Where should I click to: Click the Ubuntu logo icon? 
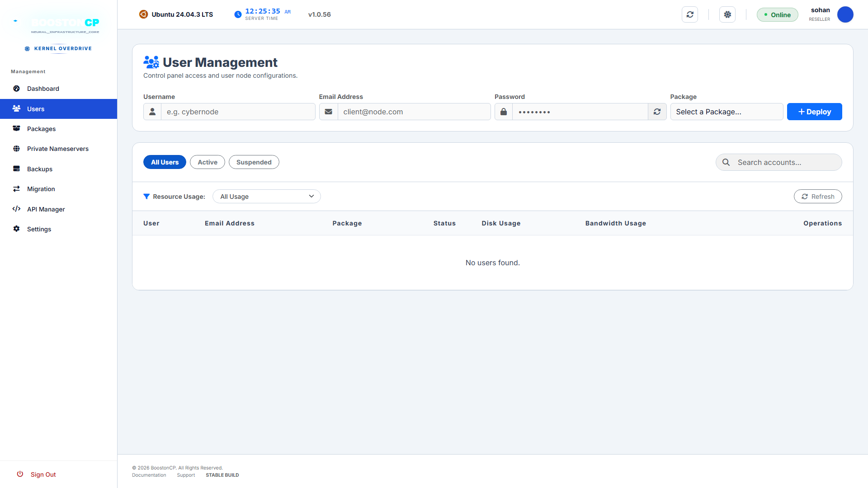click(x=143, y=14)
